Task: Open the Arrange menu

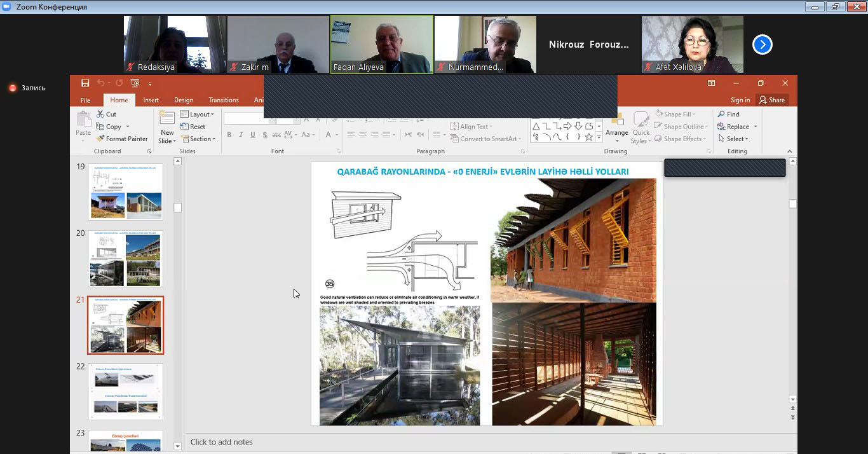Action: tap(616, 127)
